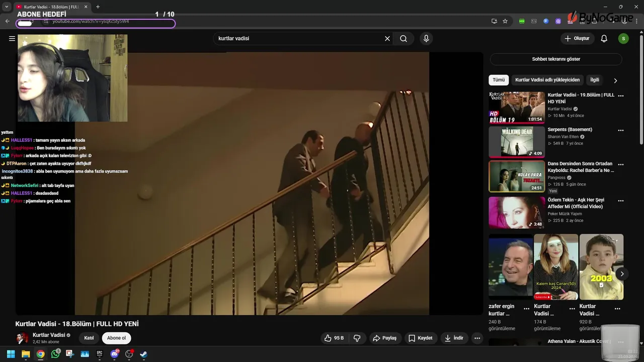644x362 pixels.
Task: Click the green extension icon in the toolbar
Action: pyautogui.click(x=522, y=21)
